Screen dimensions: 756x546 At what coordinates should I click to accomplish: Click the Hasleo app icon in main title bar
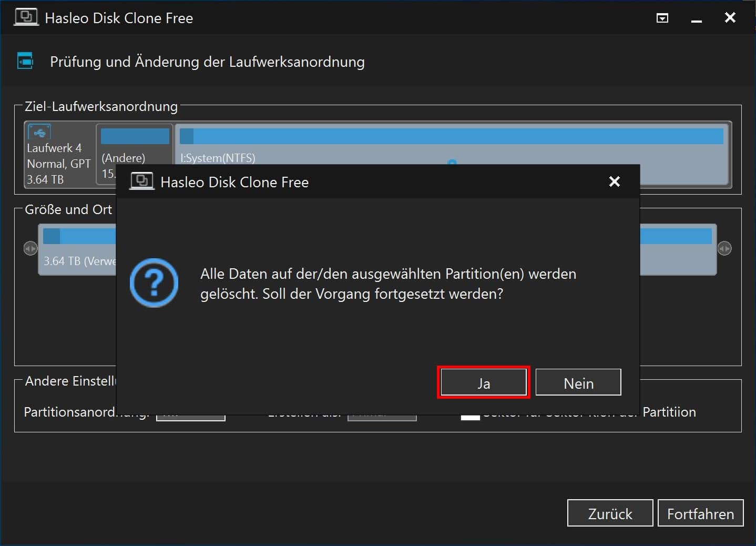pos(26,17)
